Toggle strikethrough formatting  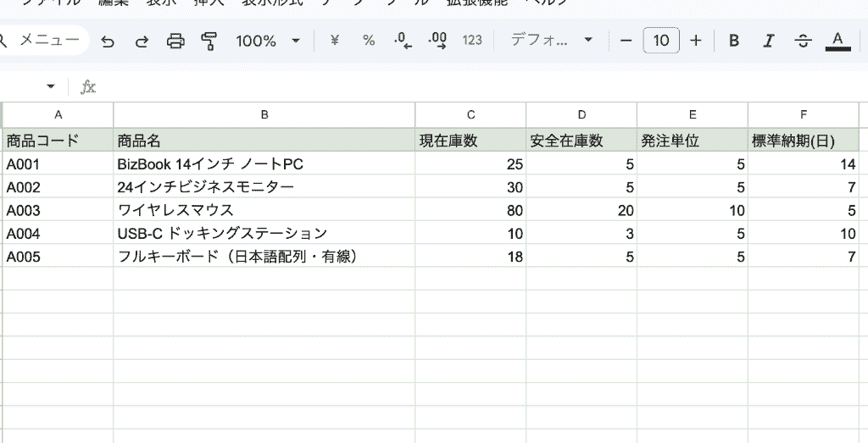pyautogui.click(x=803, y=41)
